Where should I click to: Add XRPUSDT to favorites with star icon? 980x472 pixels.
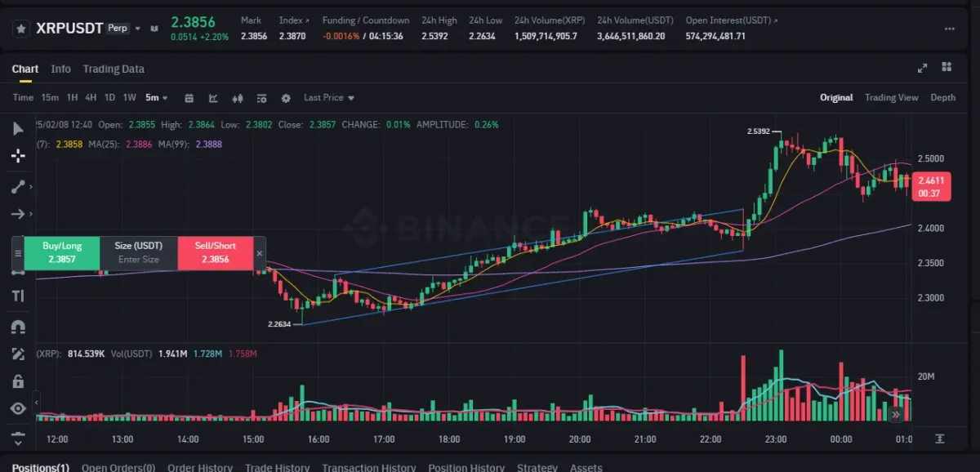click(21, 29)
